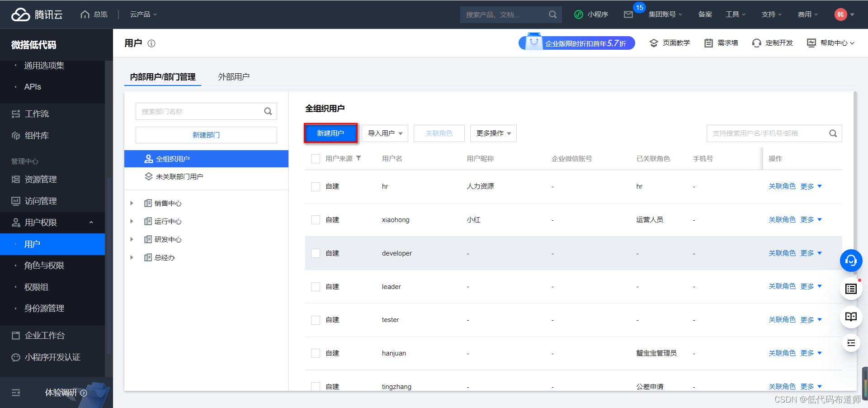The image size is (868, 408).
Task: Open 角色与权限 in the sidebar
Action: 44,266
